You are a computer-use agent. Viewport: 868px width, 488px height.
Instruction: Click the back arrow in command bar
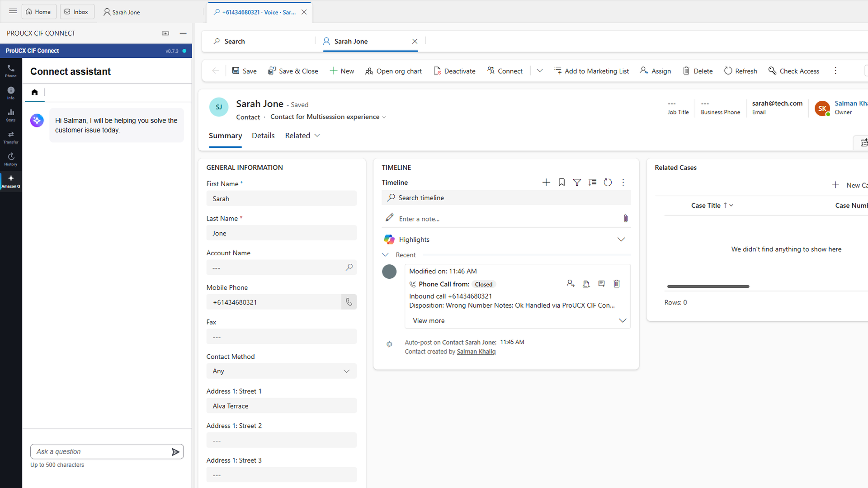[x=216, y=70]
